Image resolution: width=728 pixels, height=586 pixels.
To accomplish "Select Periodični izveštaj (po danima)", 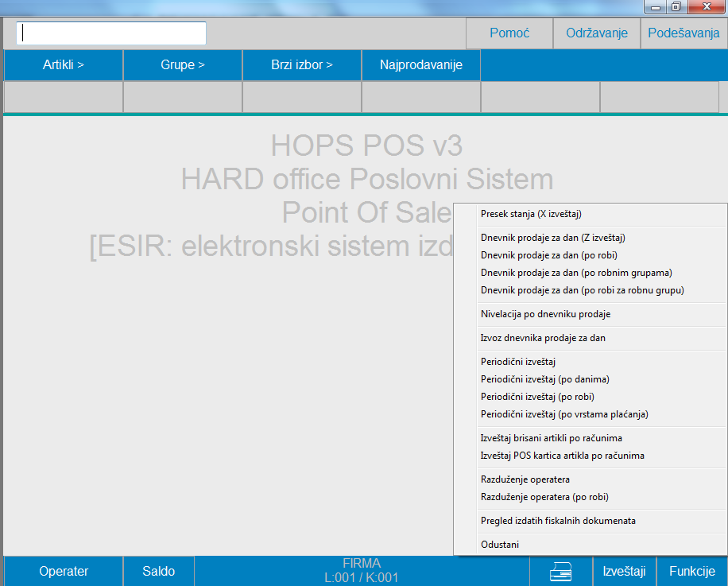I will coord(544,379).
